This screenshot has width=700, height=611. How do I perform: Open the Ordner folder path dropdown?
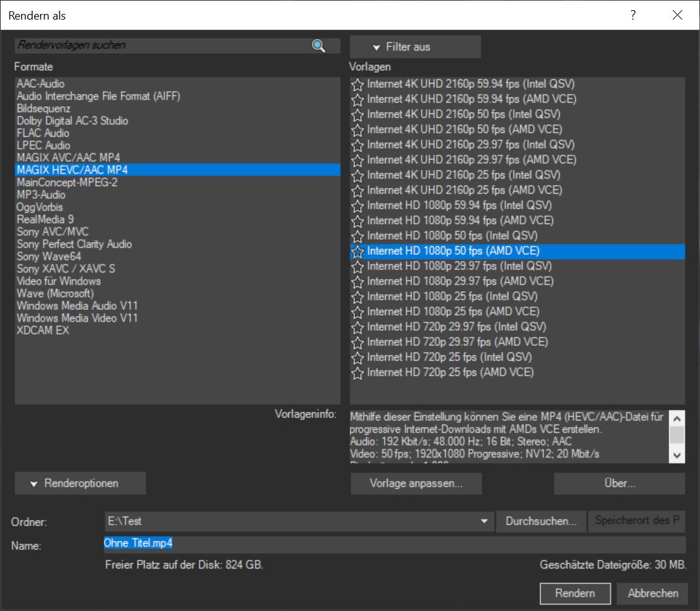pyautogui.click(x=484, y=521)
